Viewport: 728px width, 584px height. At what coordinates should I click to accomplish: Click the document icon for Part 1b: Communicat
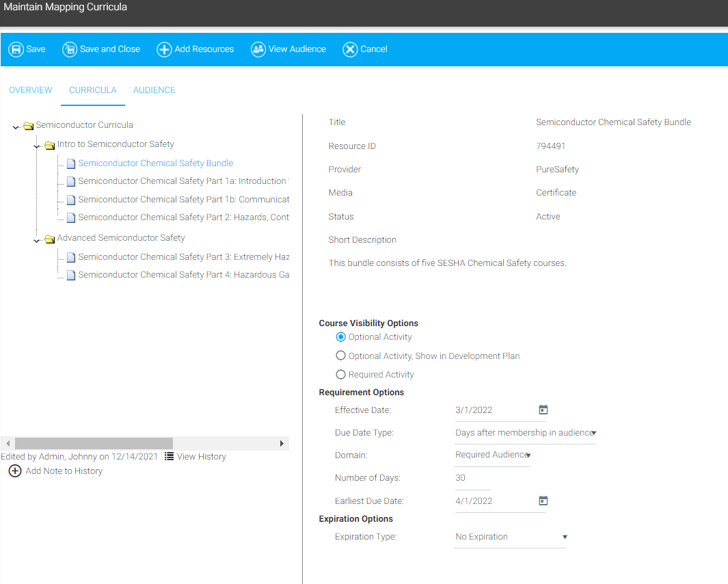pos(71,200)
